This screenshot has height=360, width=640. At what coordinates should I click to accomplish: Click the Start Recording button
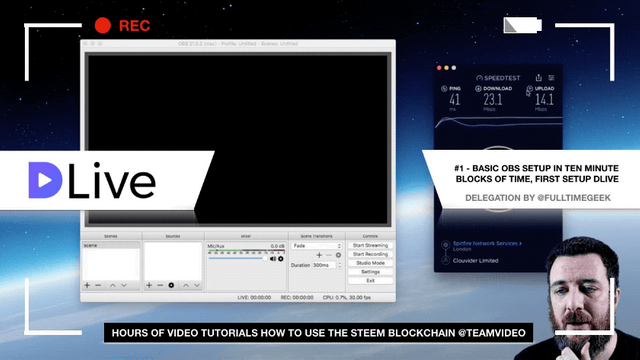click(370, 254)
